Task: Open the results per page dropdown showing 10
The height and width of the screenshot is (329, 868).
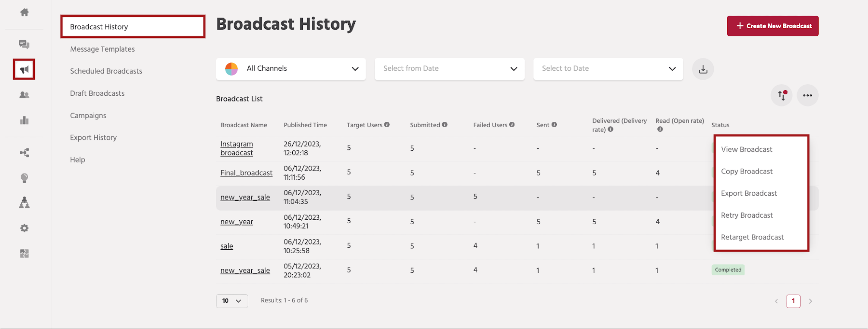Action: coord(231,301)
